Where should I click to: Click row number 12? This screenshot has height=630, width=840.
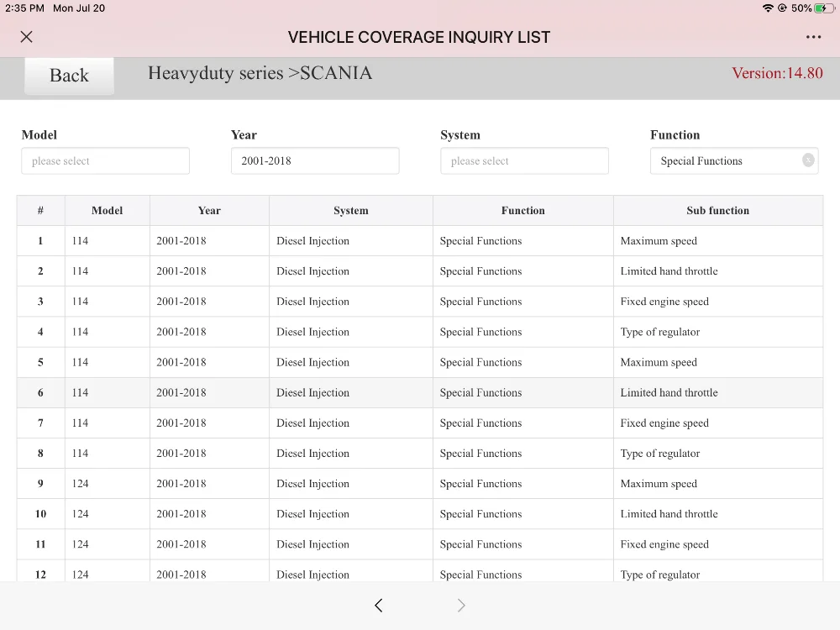click(40, 575)
